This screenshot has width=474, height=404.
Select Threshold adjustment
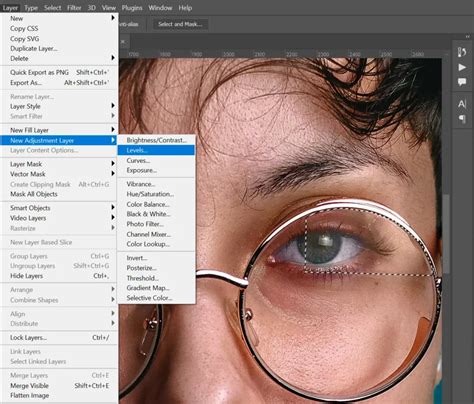[x=156, y=278]
